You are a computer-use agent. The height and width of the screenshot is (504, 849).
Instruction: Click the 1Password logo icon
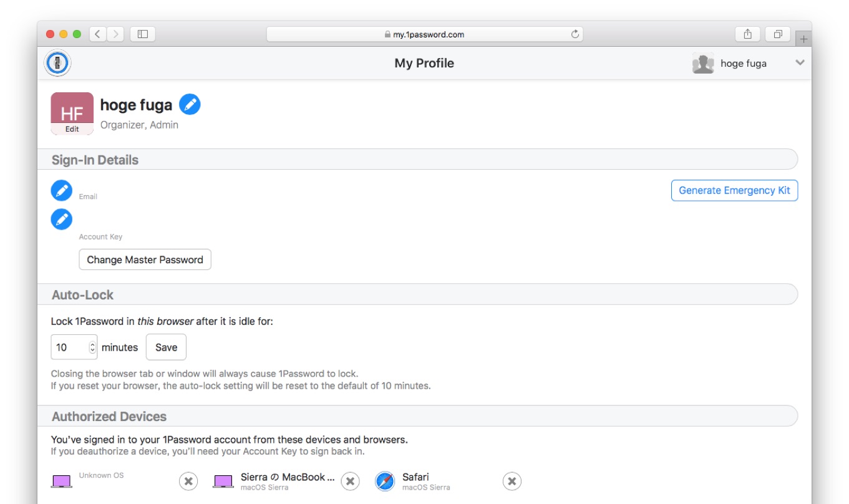point(57,63)
